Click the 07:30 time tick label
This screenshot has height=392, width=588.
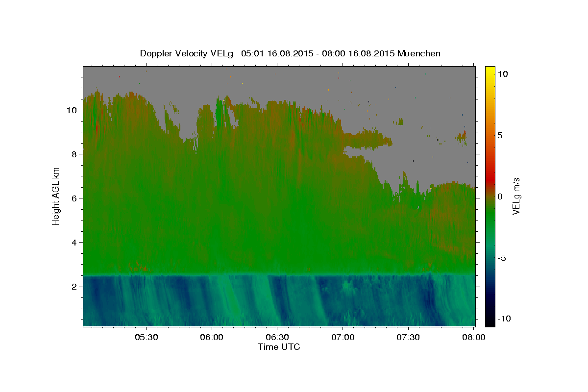pos(408,337)
